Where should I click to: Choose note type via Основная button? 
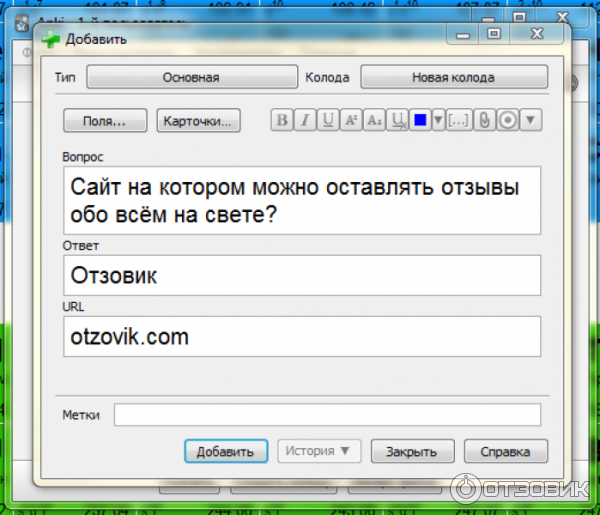pos(190,77)
